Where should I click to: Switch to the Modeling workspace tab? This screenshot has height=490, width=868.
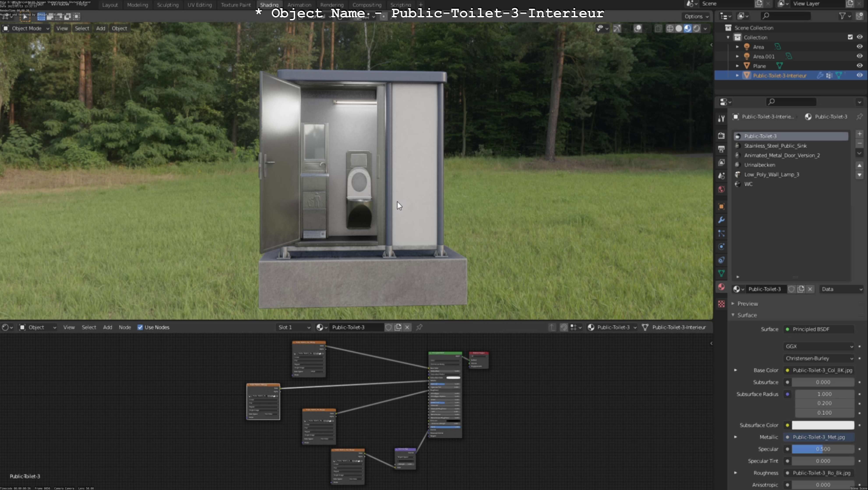pyautogui.click(x=137, y=5)
